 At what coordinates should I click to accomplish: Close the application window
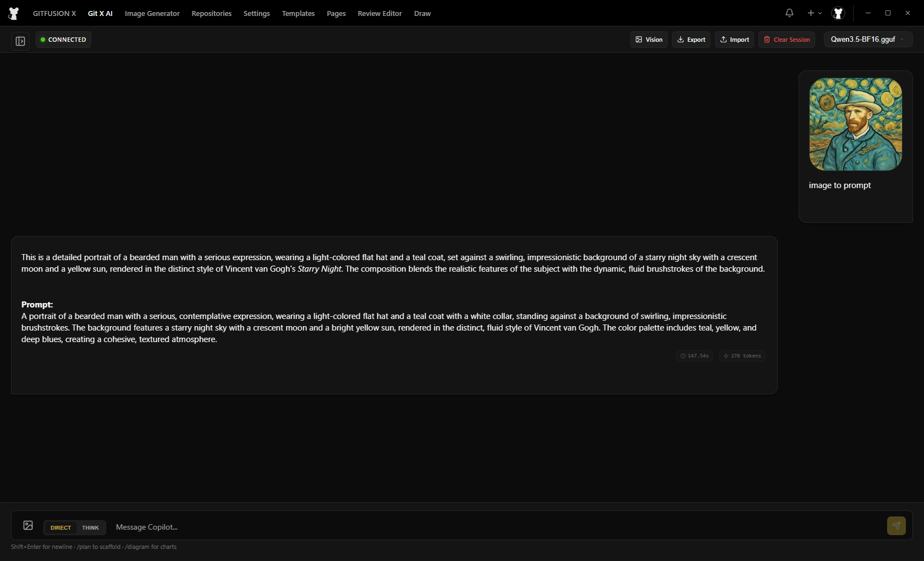pos(908,13)
